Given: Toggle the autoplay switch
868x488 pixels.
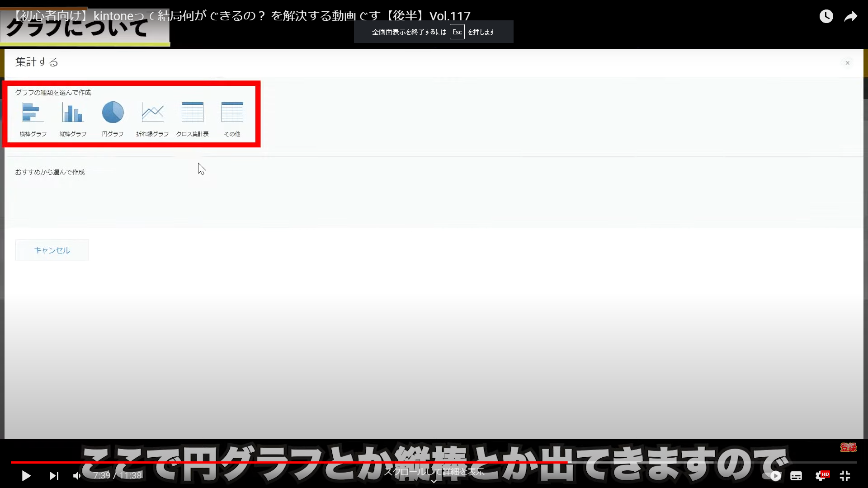Looking at the screenshot, I should tap(772, 476).
